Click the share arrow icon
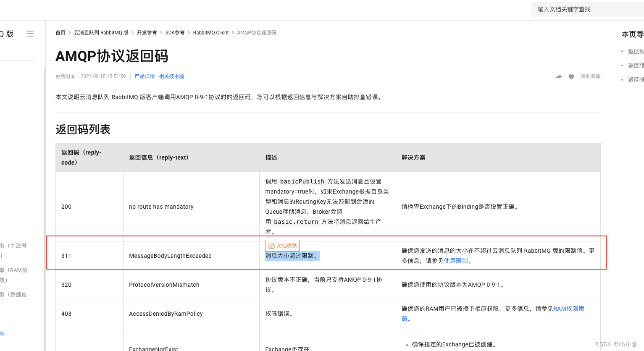This screenshot has height=351, width=644. point(558,77)
